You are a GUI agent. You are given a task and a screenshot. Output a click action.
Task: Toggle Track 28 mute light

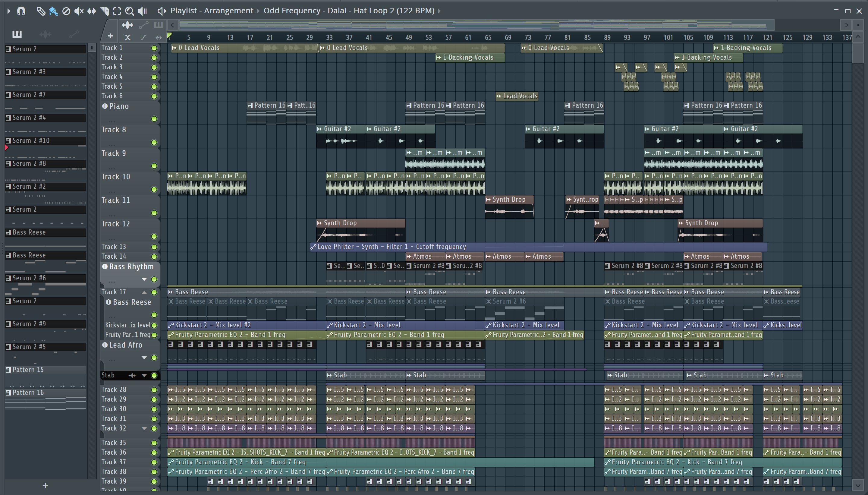click(154, 389)
